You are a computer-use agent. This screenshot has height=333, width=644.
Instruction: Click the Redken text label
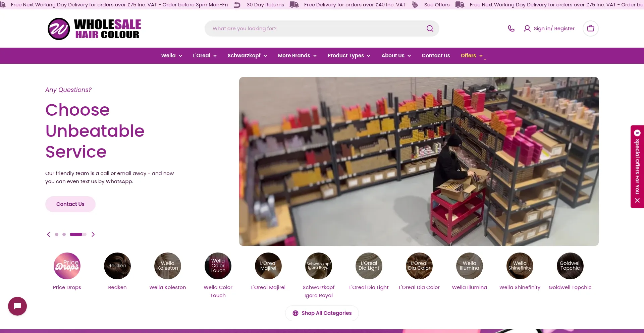[117, 287]
